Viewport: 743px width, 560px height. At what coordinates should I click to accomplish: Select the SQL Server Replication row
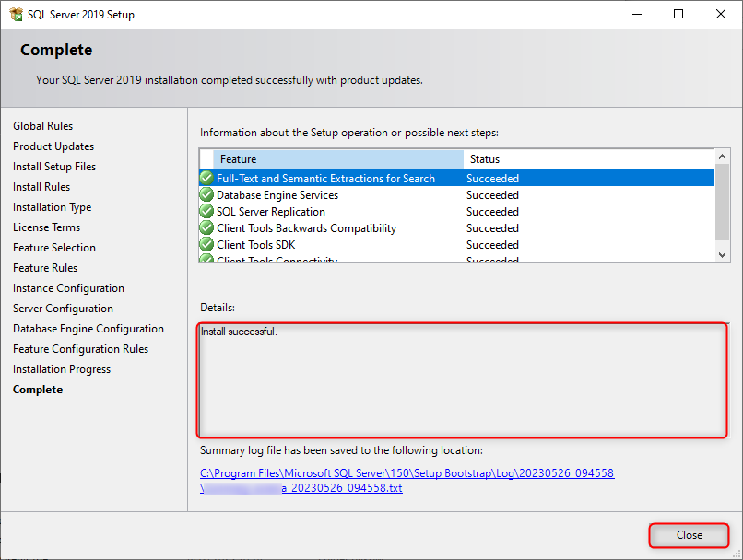click(457, 211)
